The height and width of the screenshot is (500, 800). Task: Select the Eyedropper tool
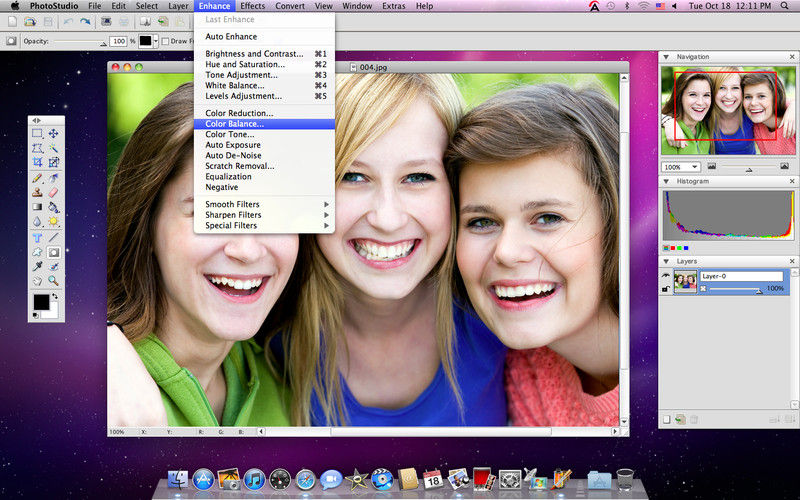(x=37, y=267)
